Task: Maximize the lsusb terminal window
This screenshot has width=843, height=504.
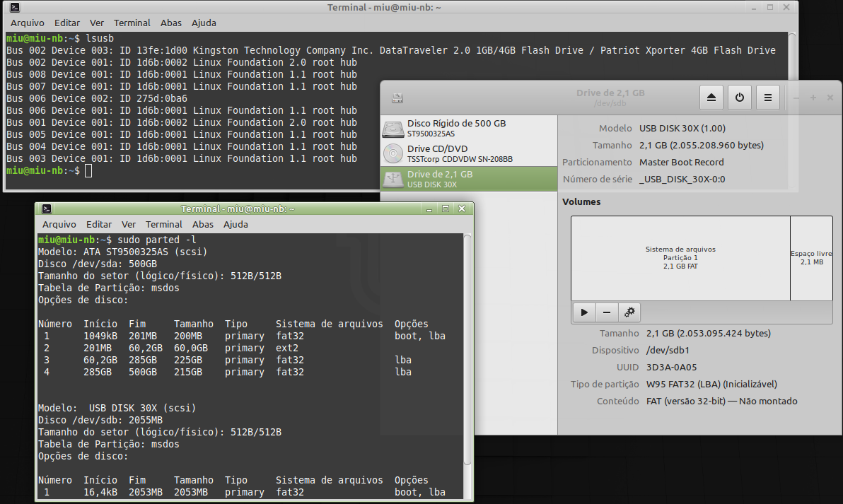Action: pyautogui.click(x=770, y=8)
